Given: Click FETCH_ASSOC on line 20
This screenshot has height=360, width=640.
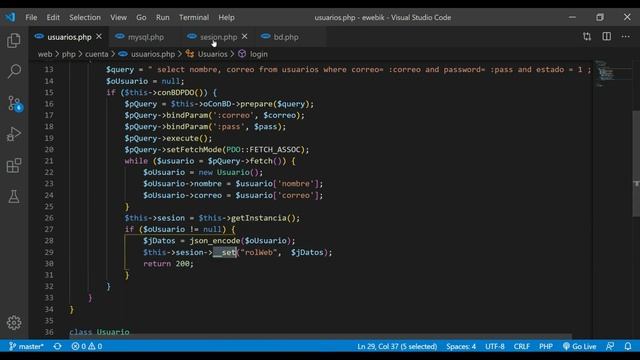Looking at the screenshot, I should click(275, 149).
